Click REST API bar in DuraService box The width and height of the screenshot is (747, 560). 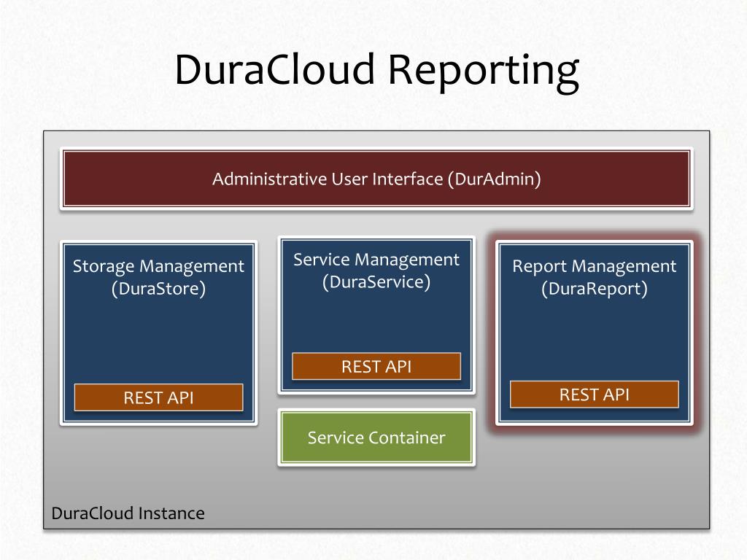[376, 366]
